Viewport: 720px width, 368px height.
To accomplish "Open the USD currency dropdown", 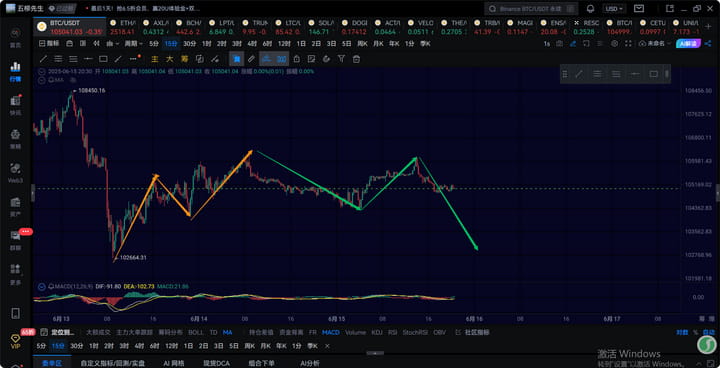I will coord(614,9).
